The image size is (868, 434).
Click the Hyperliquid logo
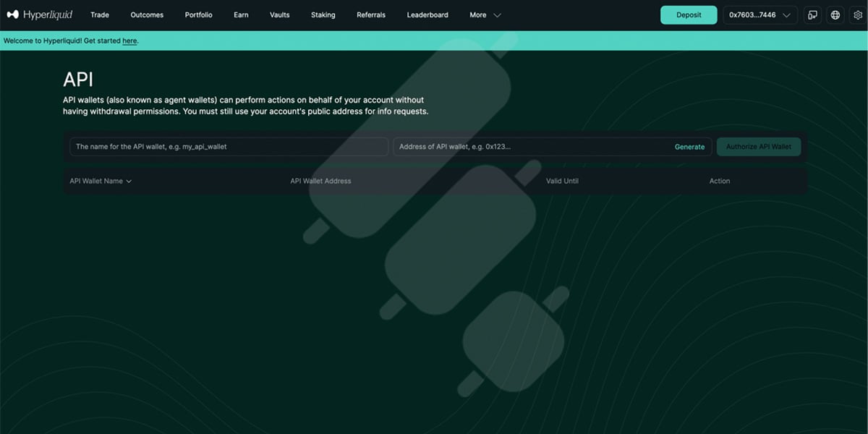click(x=40, y=14)
